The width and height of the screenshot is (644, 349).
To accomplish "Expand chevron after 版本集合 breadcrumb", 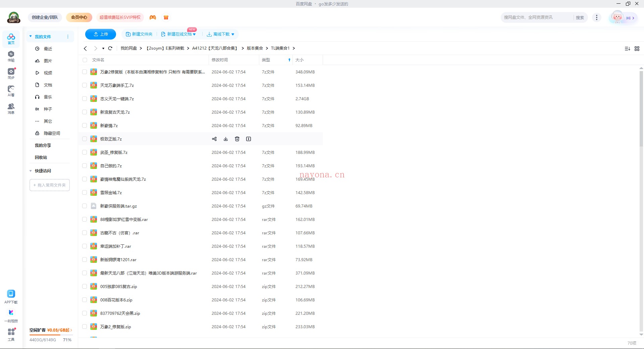I will [x=267, y=48].
